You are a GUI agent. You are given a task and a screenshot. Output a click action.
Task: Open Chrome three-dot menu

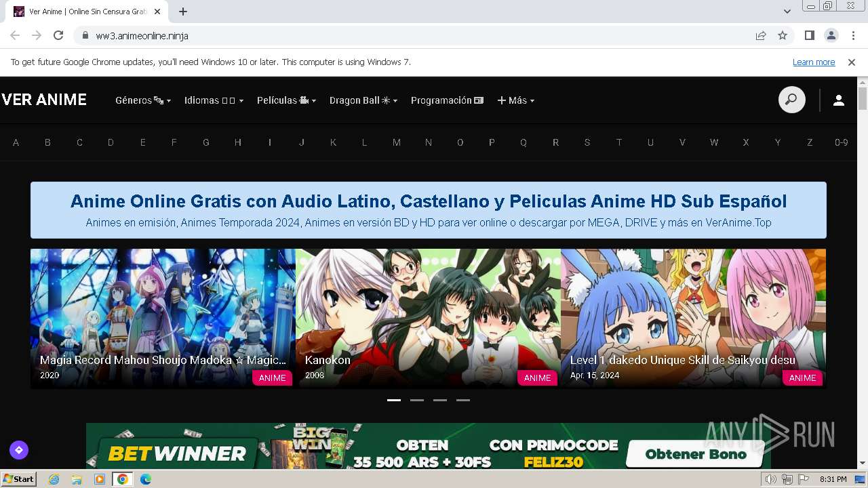(x=852, y=35)
